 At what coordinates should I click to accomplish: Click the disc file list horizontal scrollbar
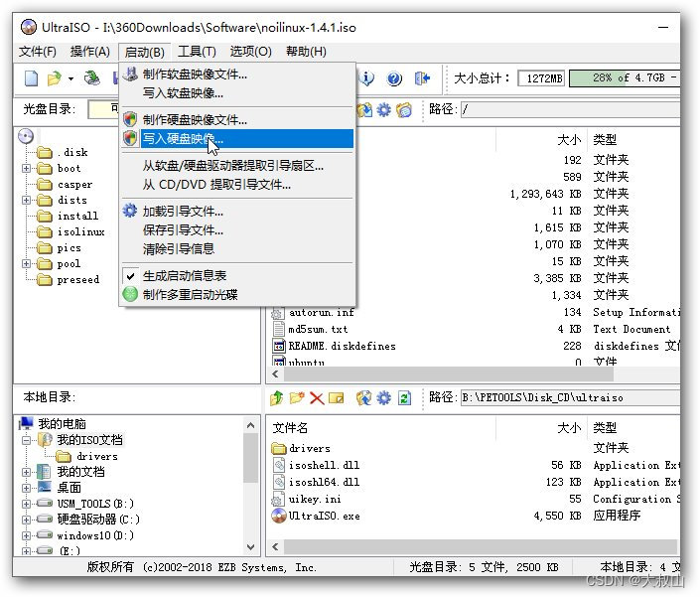449,373
